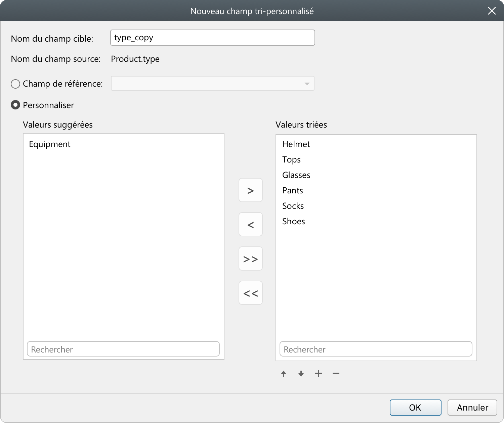Select Equipment in suggested values
Viewport: 504px width, 423px height.
50,144
